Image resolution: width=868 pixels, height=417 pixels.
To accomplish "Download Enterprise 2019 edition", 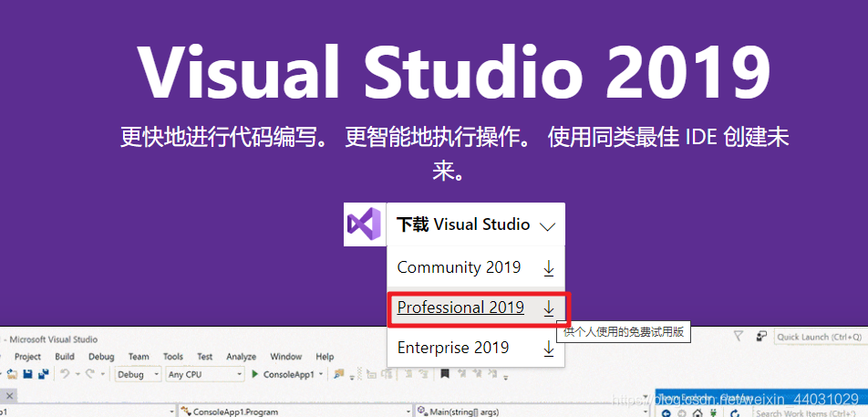I will click(x=476, y=348).
